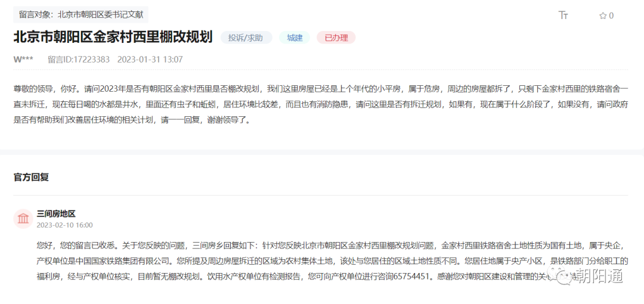Select the 投诉/求助 category tag
644x304 pixels.
coord(246,38)
